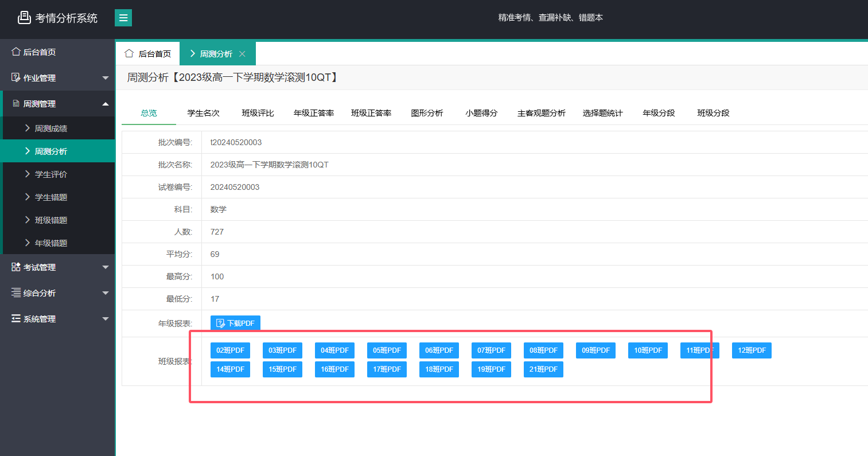
Task: Download the 17班PDF report
Action: (x=387, y=369)
